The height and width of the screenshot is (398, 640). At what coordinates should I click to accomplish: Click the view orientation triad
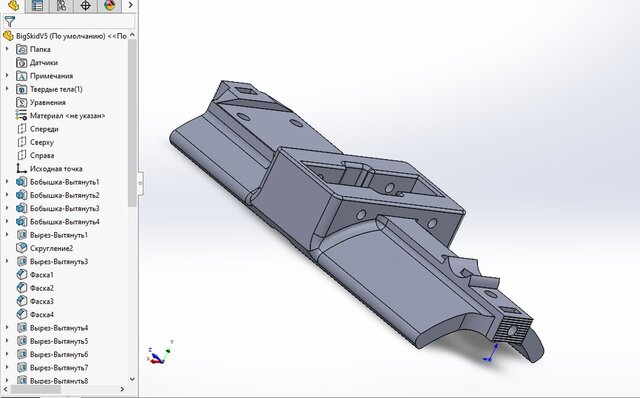tap(160, 351)
